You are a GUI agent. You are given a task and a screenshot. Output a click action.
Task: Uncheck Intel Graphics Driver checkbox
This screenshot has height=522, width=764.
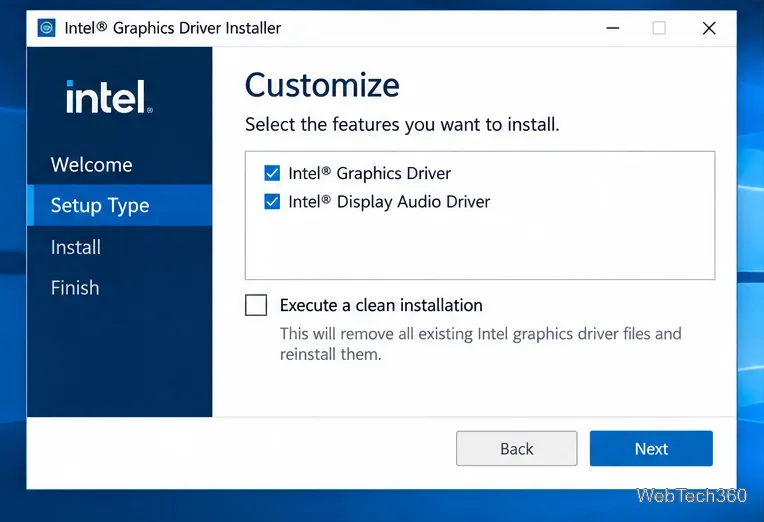(272, 173)
